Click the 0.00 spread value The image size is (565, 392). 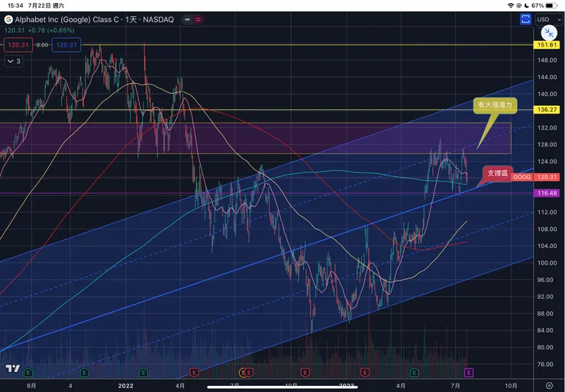[42, 45]
